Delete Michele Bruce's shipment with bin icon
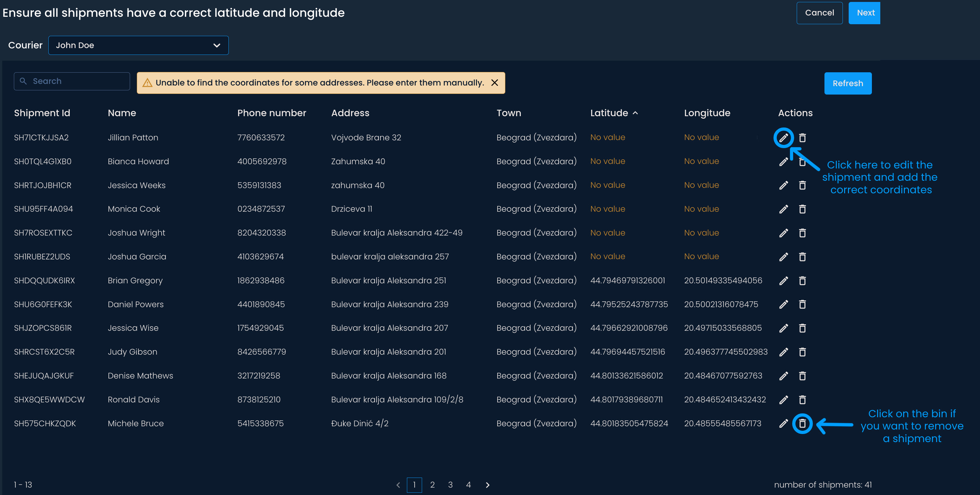Viewport: 980px width, 495px height. [802, 423]
